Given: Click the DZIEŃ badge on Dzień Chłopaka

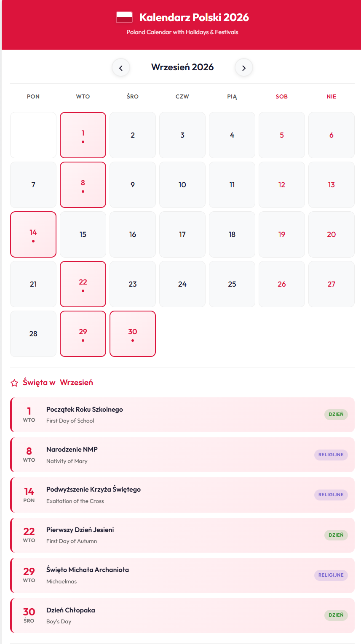Looking at the screenshot, I should pos(336,615).
